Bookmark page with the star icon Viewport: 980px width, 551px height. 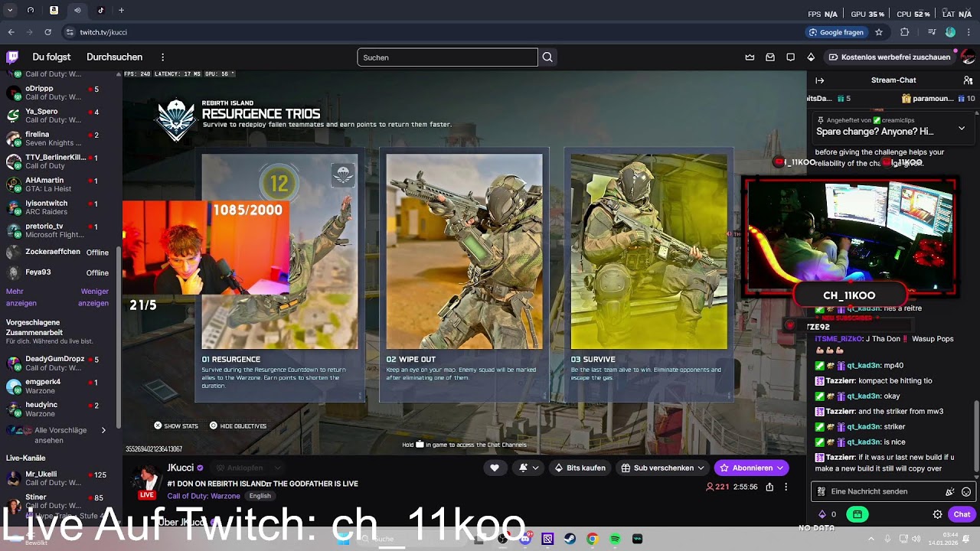click(x=879, y=32)
